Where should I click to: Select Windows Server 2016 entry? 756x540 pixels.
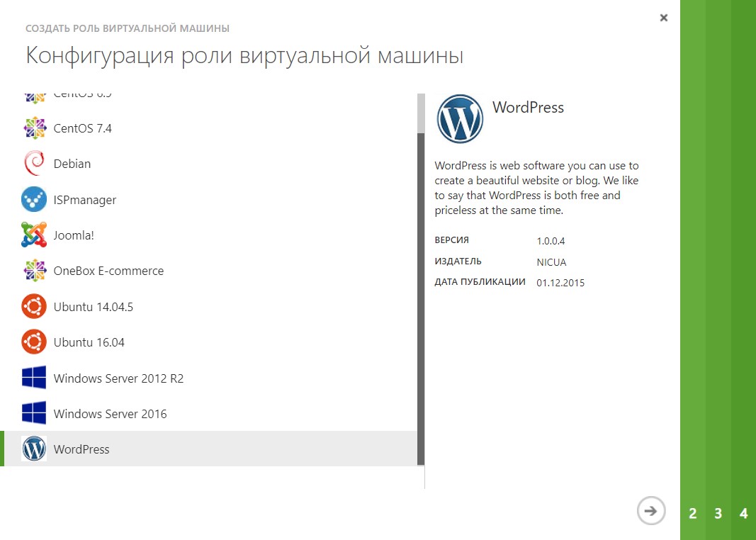209,414
